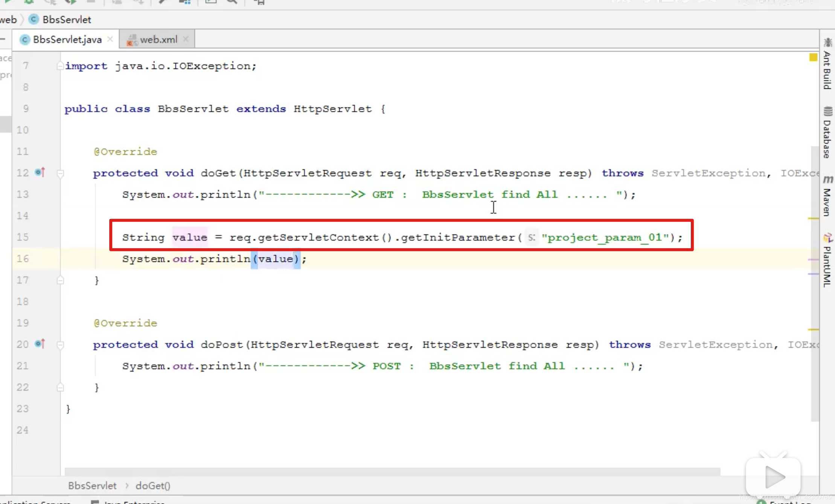
Task: Click 'getInitParameter' method call on line 15
Action: click(458, 237)
